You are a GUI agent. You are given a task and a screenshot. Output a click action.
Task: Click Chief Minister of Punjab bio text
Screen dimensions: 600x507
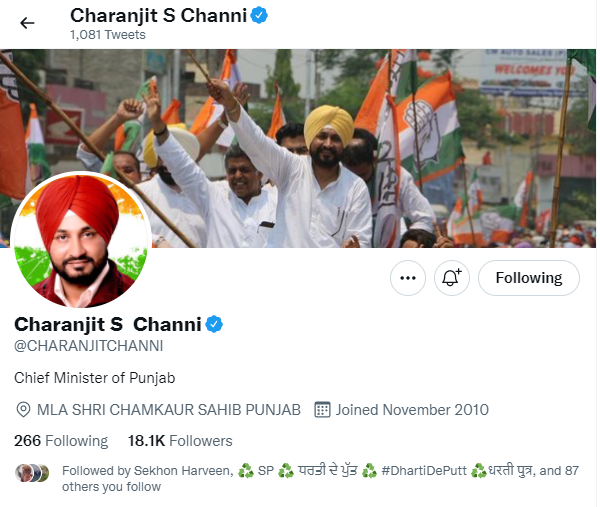(95, 378)
